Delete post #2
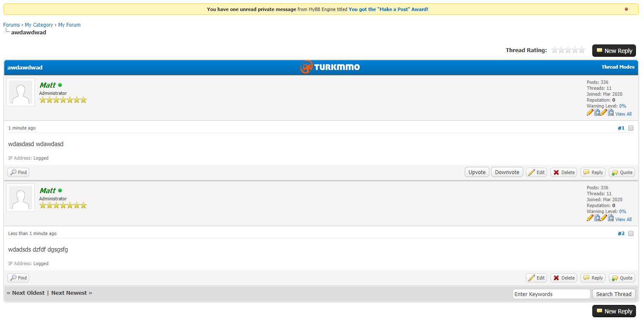Image resolution: width=644 pixels, height=324 pixels. tap(564, 278)
